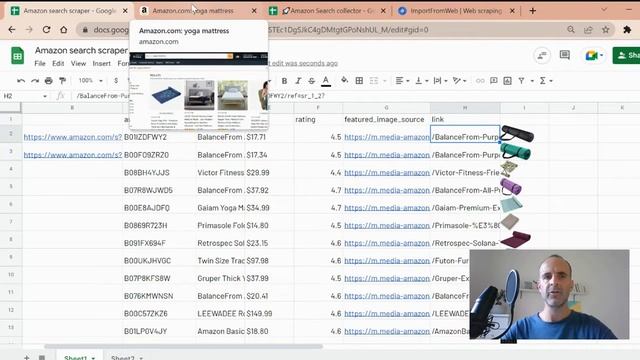Share this page icon in address bar

[588, 29]
